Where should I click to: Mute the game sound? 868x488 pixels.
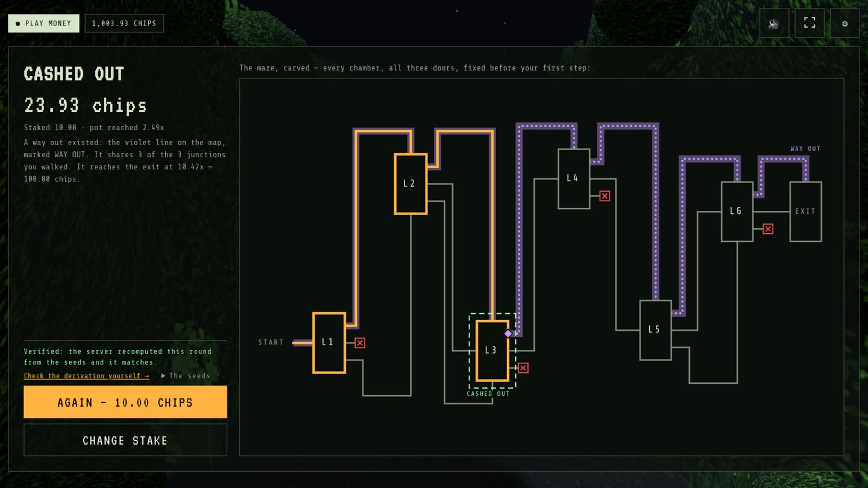[774, 23]
